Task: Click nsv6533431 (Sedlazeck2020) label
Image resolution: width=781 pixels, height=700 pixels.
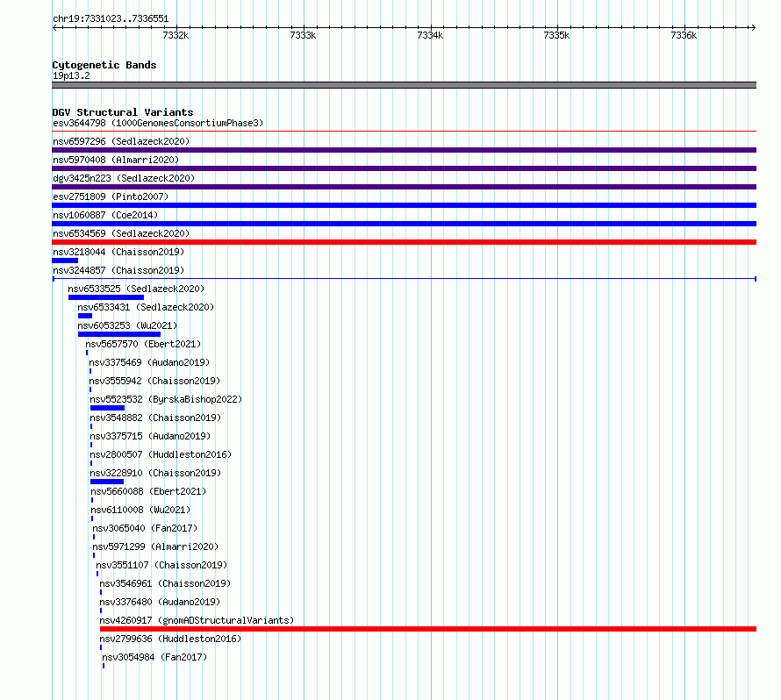Action: [x=146, y=307]
